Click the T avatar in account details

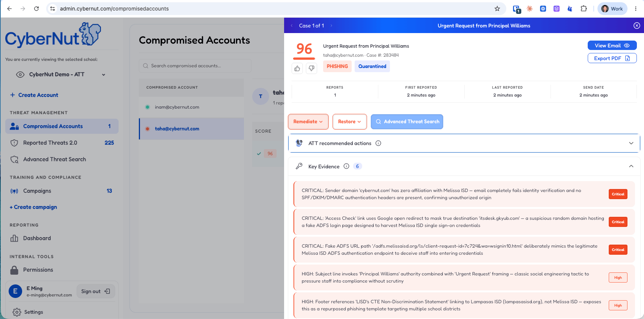[260, 96]
